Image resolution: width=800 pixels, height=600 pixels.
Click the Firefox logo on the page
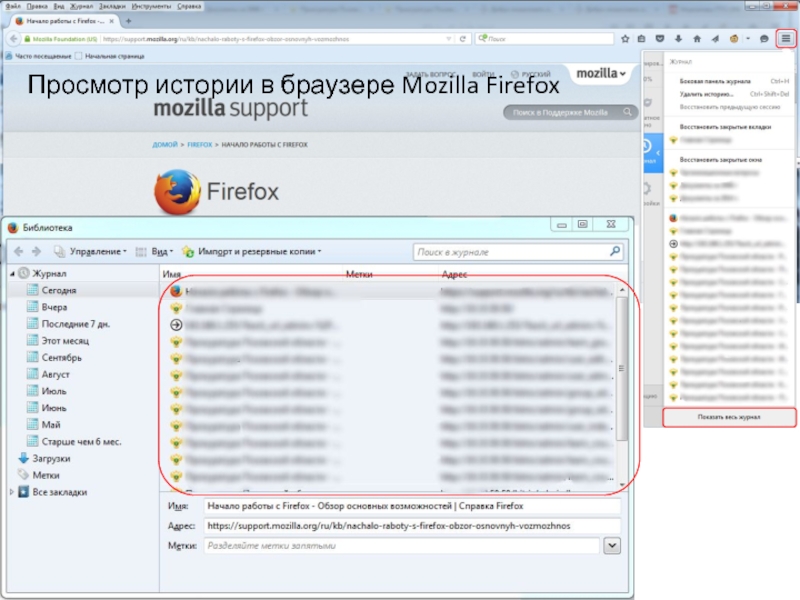point(177,192)
